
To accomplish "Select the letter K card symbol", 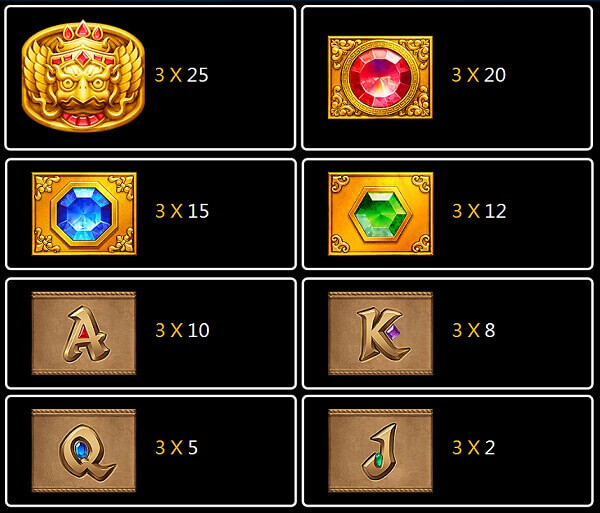I will coord(381,333).
